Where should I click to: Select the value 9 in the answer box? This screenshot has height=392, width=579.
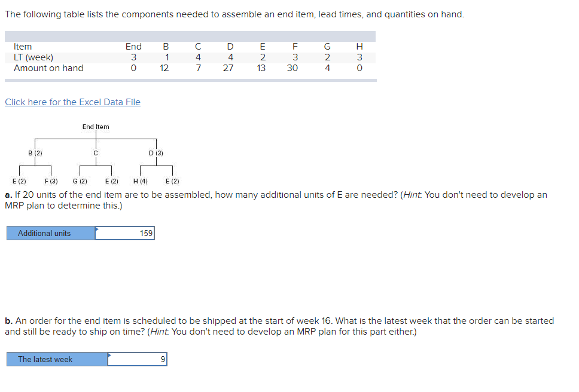(x=161, y=359)
